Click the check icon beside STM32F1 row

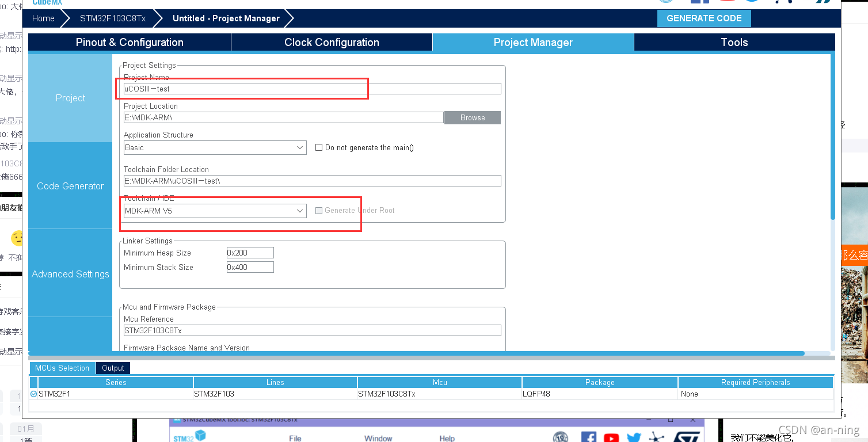coord(33,394)
